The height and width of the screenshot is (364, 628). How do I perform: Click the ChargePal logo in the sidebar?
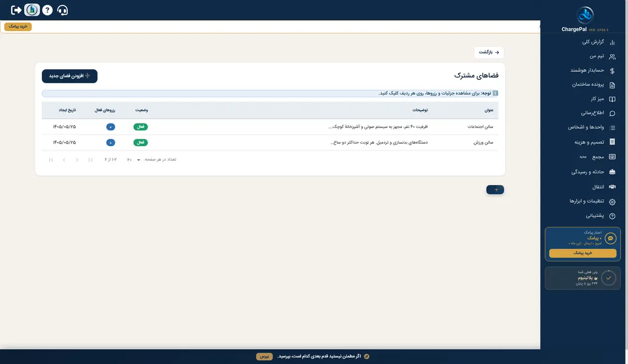(585, 16)
